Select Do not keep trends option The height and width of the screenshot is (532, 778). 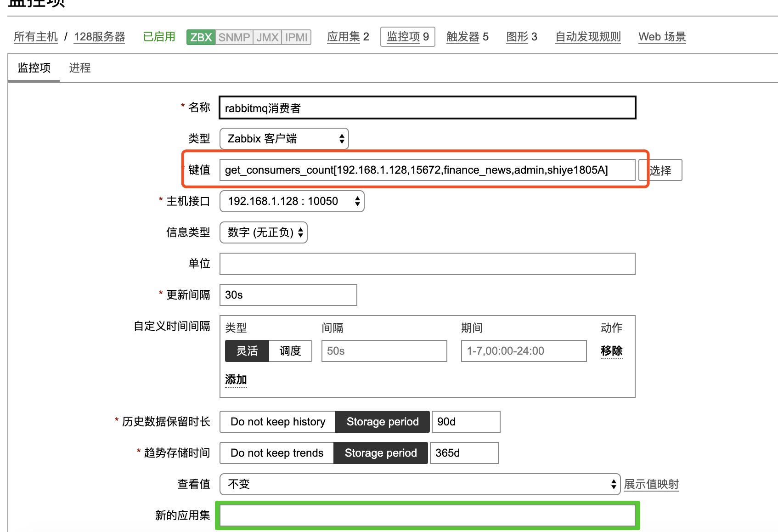276,453
